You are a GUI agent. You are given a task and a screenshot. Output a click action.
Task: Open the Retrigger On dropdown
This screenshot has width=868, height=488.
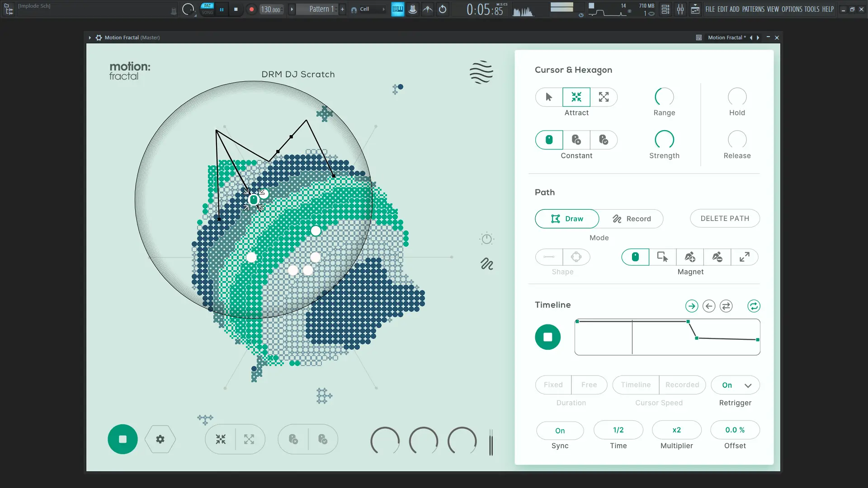[736, 385]
